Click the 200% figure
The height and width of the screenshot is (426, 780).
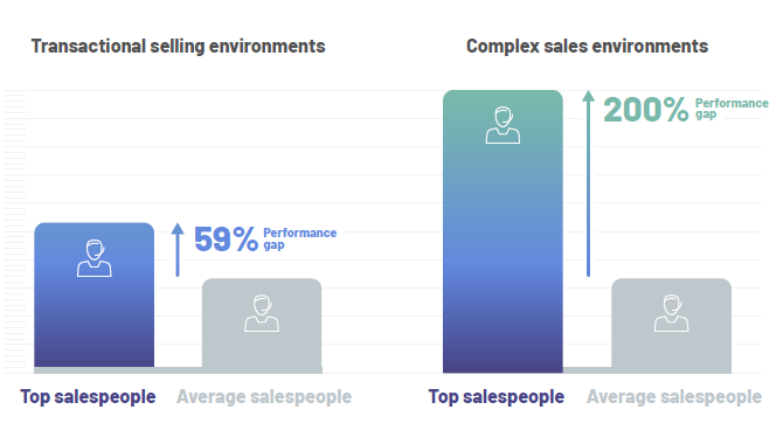coord(646,109)
